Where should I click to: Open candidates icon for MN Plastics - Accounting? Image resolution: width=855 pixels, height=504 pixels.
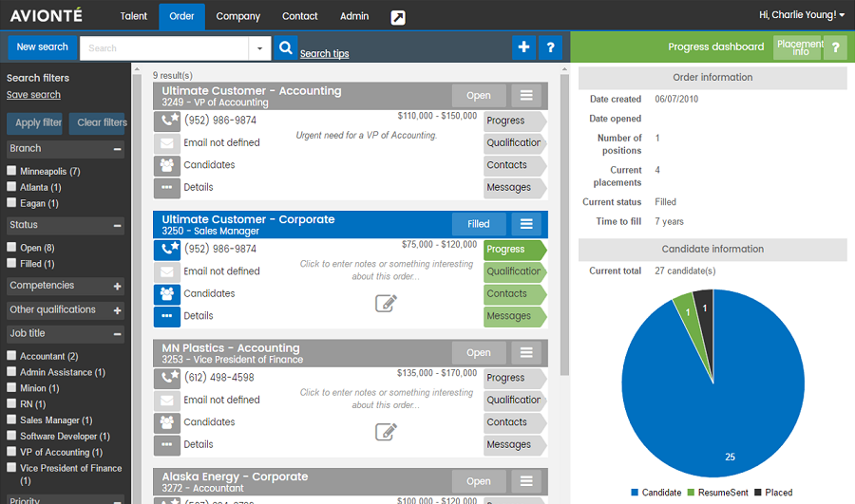pos(167,422)
